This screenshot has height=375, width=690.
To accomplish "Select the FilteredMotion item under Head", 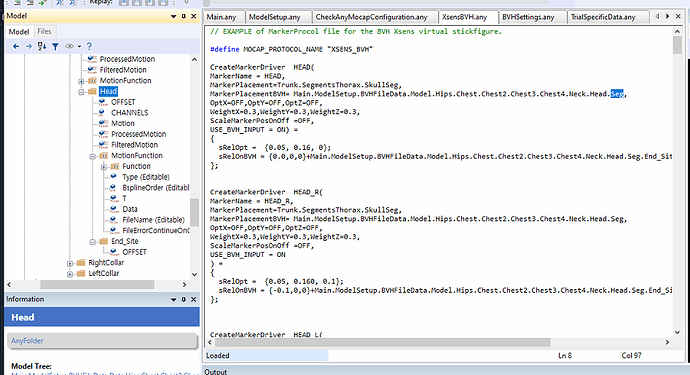I will (134, 145).
